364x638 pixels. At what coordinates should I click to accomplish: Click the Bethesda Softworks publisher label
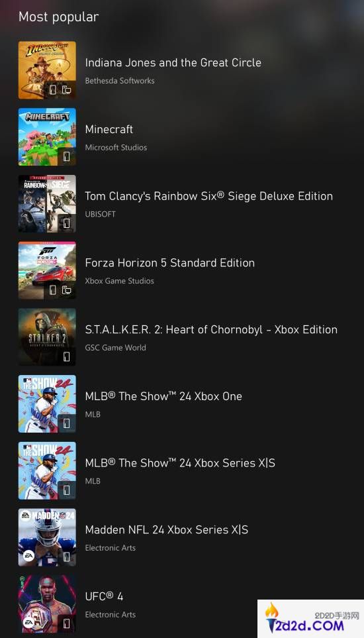[120, 81]
